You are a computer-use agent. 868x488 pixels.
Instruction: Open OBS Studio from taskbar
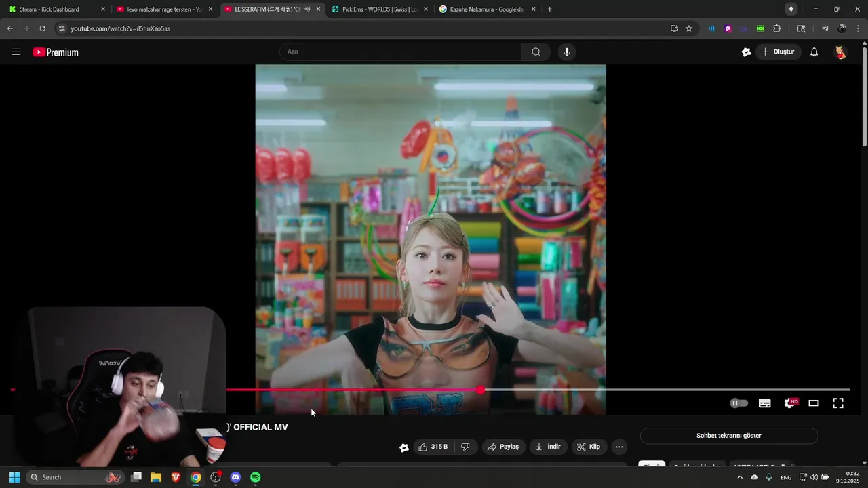216,477
